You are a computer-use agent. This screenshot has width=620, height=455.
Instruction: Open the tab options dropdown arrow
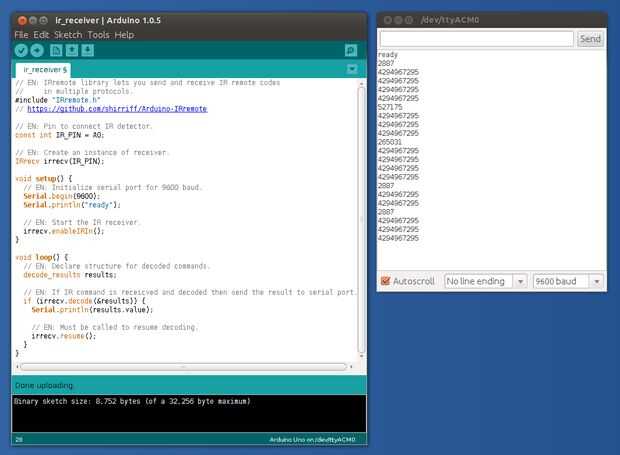352,69
